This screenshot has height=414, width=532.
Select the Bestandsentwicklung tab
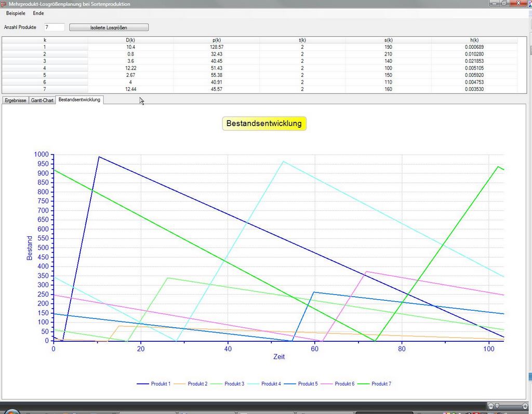pyautogui.click(x=79, y=99)
